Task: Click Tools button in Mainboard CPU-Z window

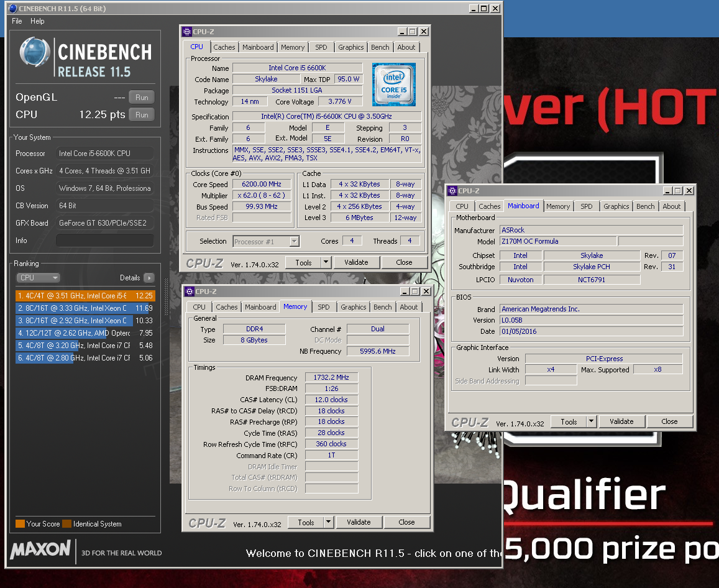Action: tap(569, 421)
